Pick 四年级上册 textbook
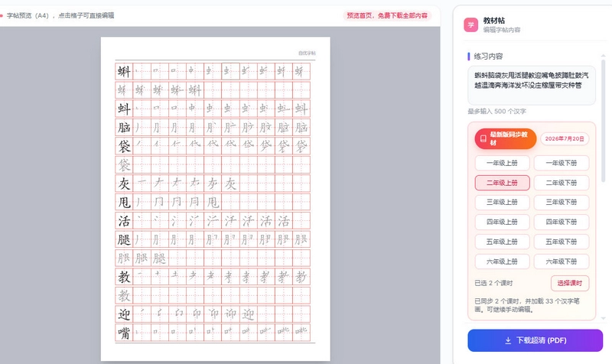This screenshot has width=612, height=364. 502,222
